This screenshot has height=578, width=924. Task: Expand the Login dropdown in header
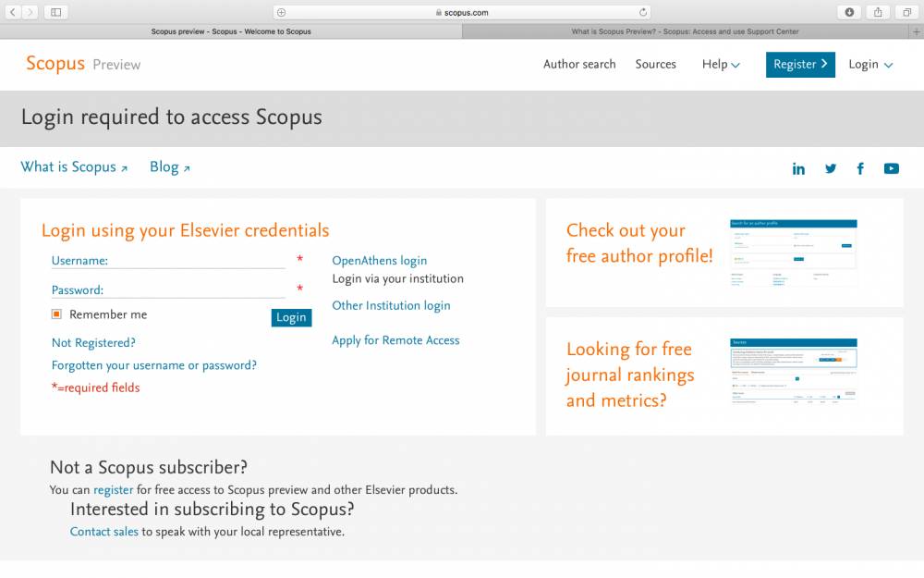pyautogui.click(x=870, y=65)
